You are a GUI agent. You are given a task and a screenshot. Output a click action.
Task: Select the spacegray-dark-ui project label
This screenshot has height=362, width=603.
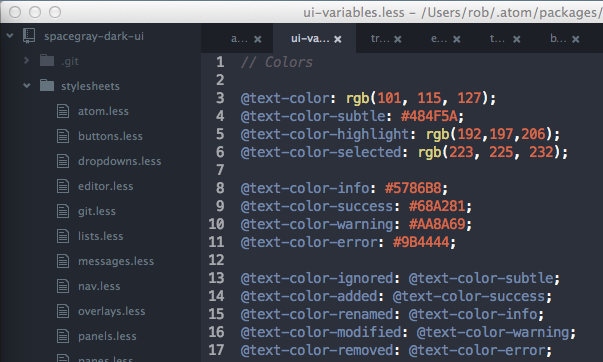94,36
